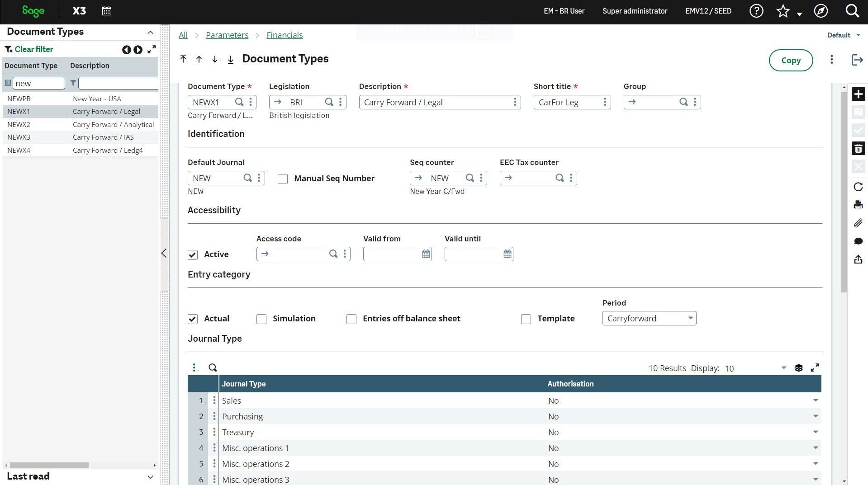Go to next record arrow
Image resolution: width=868 pixels, height=485 pixels.
(x=215, y=59)
